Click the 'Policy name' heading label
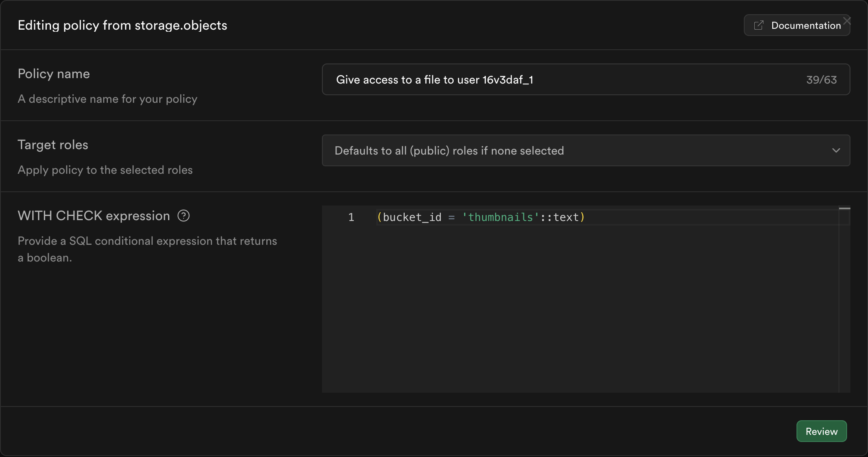This screenshot has width=868, height=457. [54, 74]
